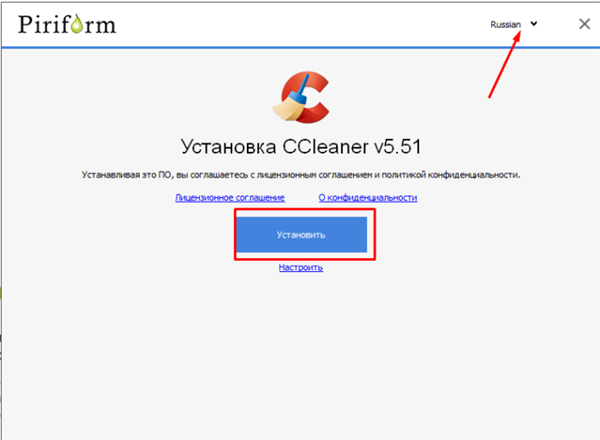
Task: Open the Russian language dropdown
Action: [514, 24]
